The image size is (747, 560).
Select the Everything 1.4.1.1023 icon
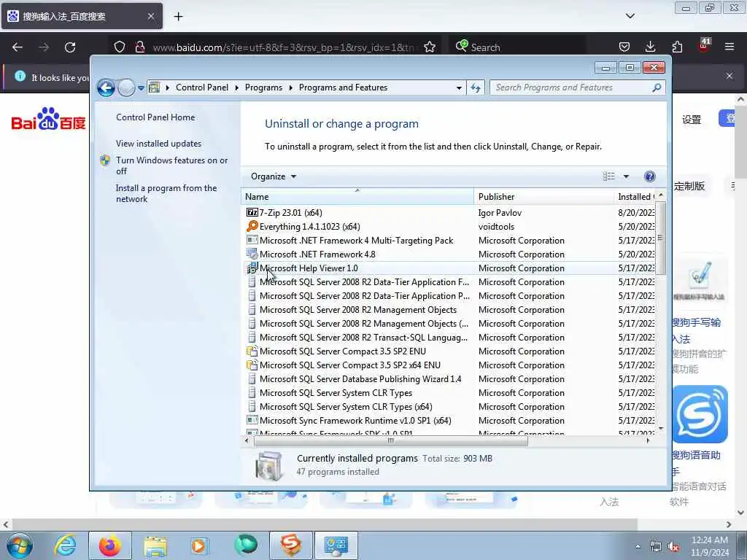pyautogui.click(x=252, y=226)
